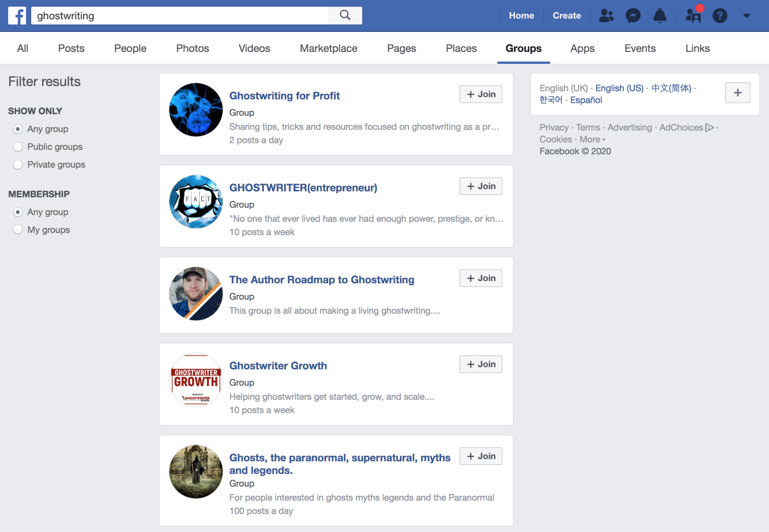Click the search magnifier button
Image resolution: width=769 pixels, height=532 pixels.
click(345, 15)
